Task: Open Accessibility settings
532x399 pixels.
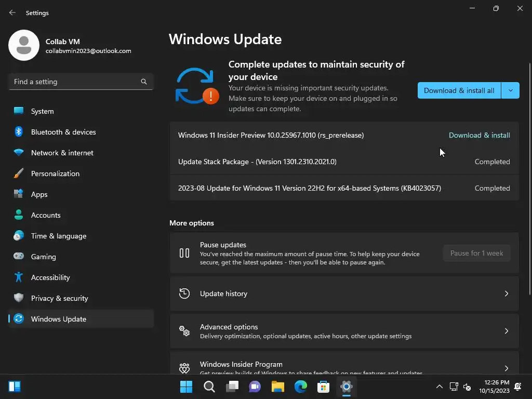Action: [81, 277]
